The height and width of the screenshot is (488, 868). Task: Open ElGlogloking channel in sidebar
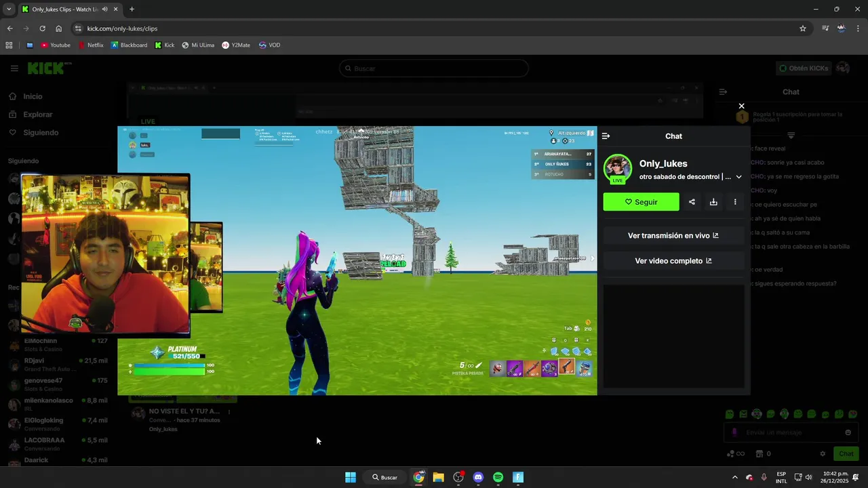tap(58, 424)
